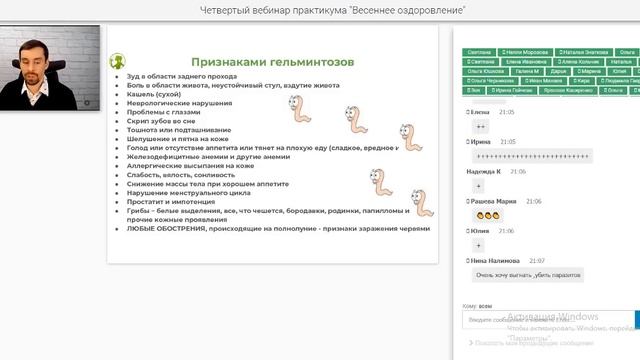Click the emoji reaction from Рашева Мария
The height and width of the screenshot is (360, 640).
pos(488,216)
